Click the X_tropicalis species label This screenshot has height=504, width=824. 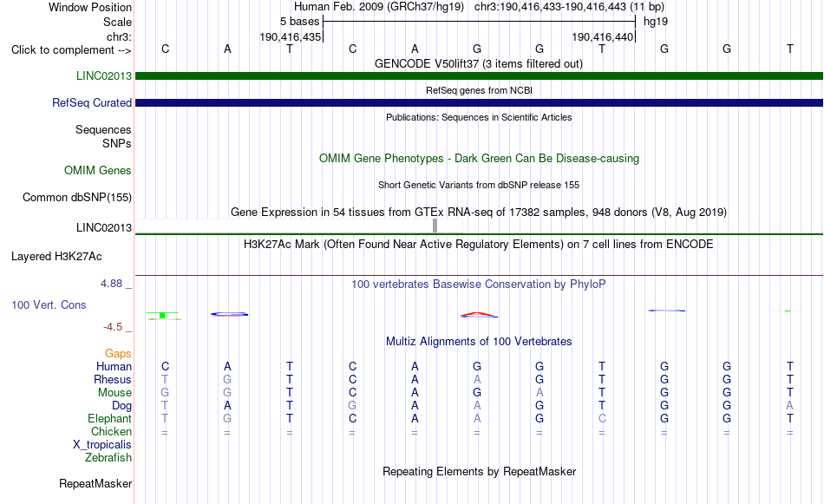102,445
